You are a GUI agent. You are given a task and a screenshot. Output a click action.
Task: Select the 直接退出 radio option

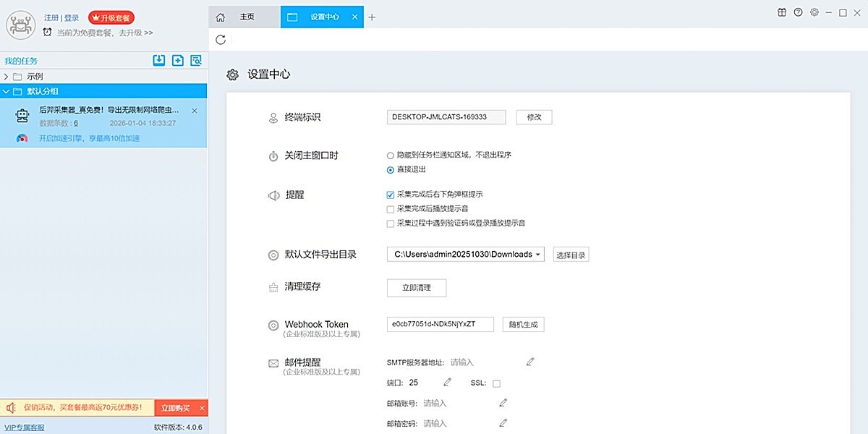coord(391,169)
